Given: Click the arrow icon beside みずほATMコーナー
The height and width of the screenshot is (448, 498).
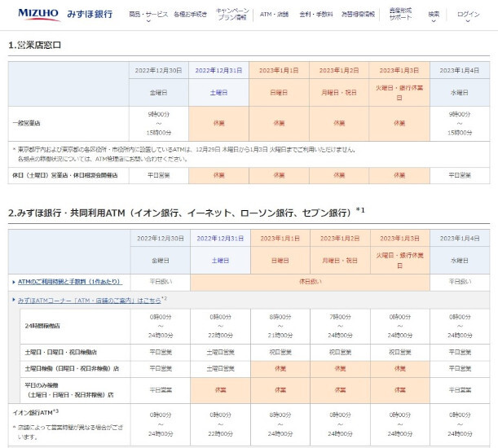Looking at the screenshot, I should (x=13, y=300).
